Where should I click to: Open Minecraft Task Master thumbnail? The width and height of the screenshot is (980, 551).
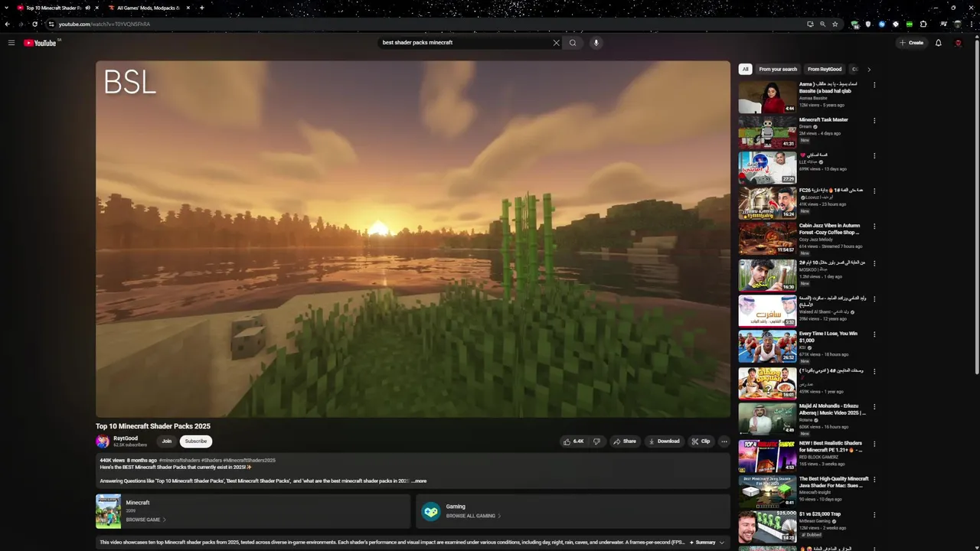pyautogui.click(x=767, y=132)
